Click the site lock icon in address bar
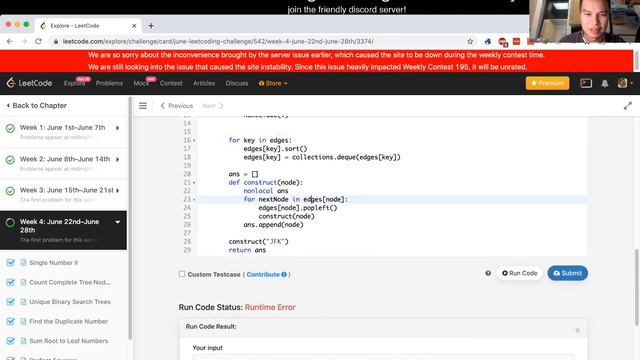This screenshot has height=360, width=640. [x=56, y=41]
